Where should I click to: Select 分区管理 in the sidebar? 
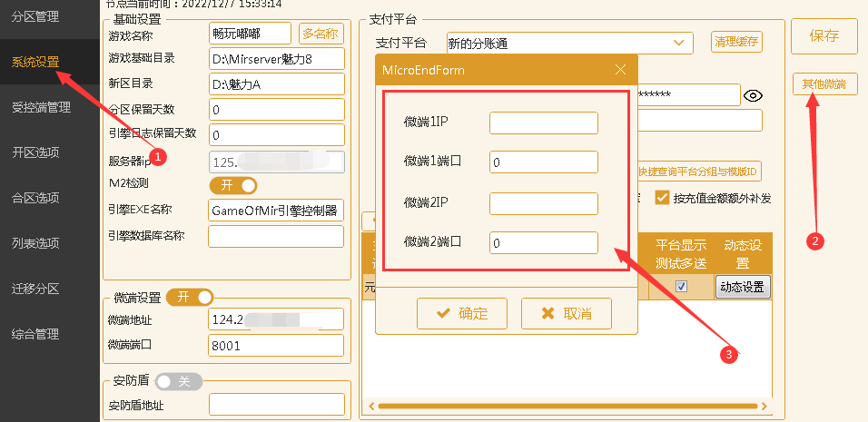pos(36,16)
